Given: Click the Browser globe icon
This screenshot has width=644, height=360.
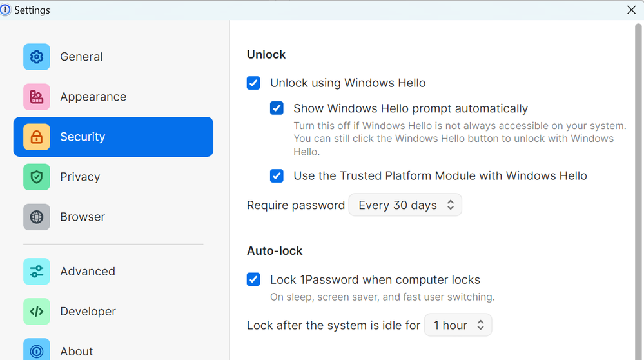Looking at the screenshot, I should click(x=37, y=217).
